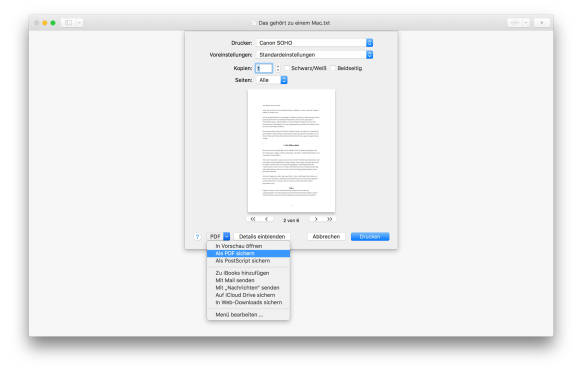Viewport: 580px width, 369px height.
Task: Open the right toolbar dropdown near the title bar
Action: point(518,23)
